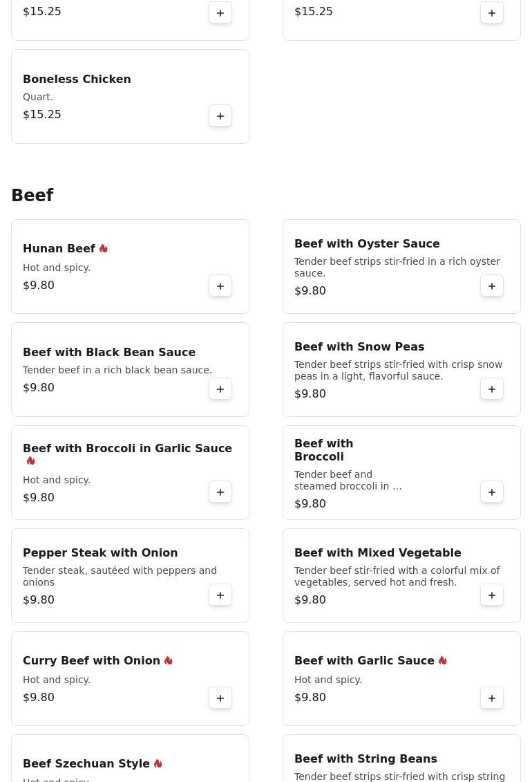Add Hunan Beef to the order
Image resolution: width=532 pixels, height=782 pixels.
click(x=220, y=286)
